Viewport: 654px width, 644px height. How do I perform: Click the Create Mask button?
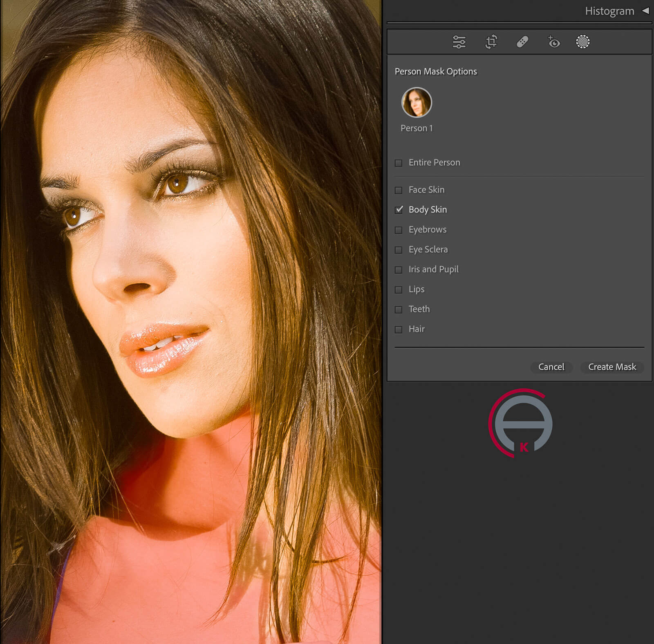[x=612, y=367]
